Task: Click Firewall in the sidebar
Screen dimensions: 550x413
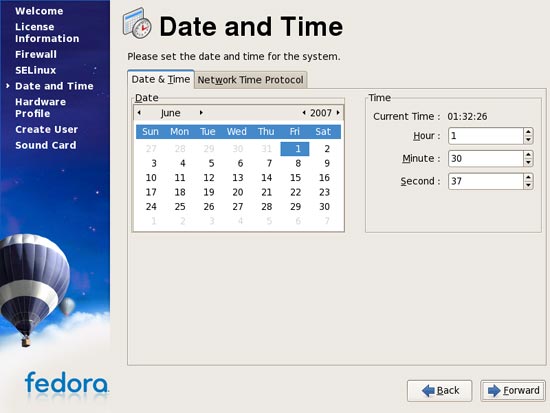Action: pos(36,54)
